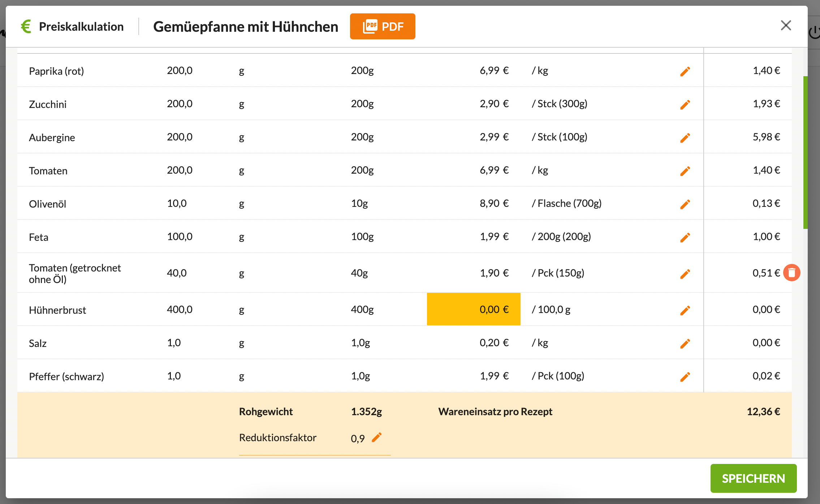Click the / 200g (200g) unit text

(561, 236)
